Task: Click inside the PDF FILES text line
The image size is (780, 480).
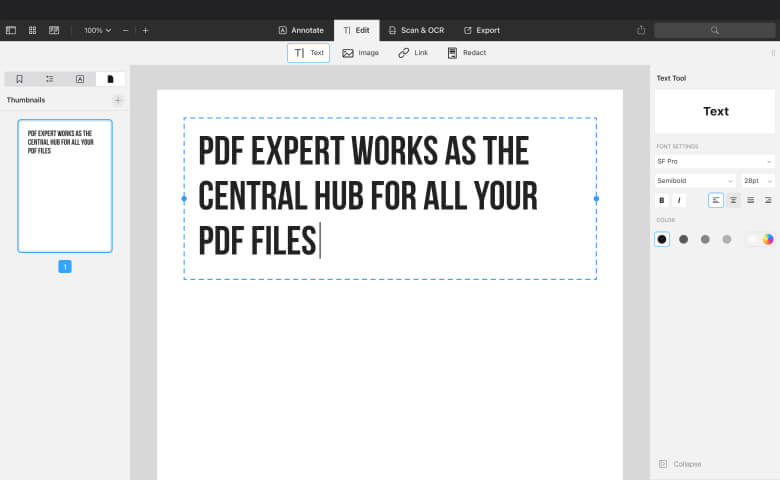Action: pyautogui.click(x=257, y=241)
